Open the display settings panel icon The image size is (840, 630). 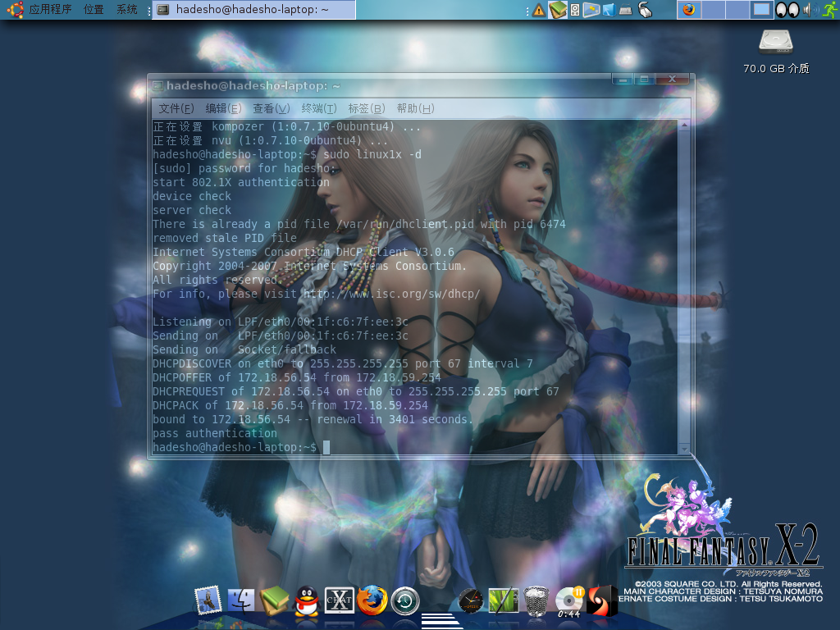coord(591,10)
